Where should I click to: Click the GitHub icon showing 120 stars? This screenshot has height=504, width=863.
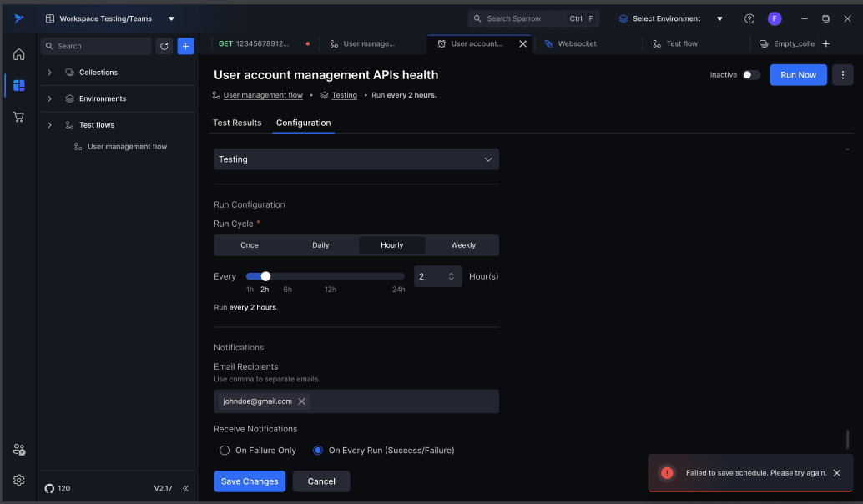pyautogui.click(x=49, y=488)
